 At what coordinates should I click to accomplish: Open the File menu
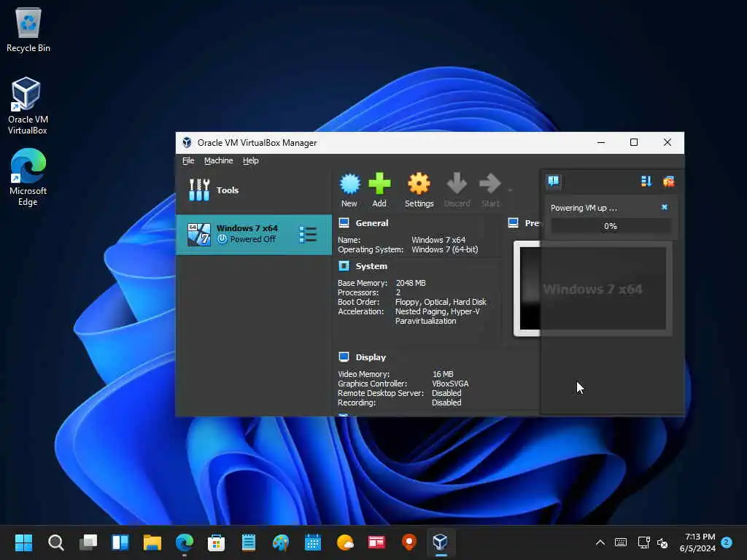tap(188, 160)
